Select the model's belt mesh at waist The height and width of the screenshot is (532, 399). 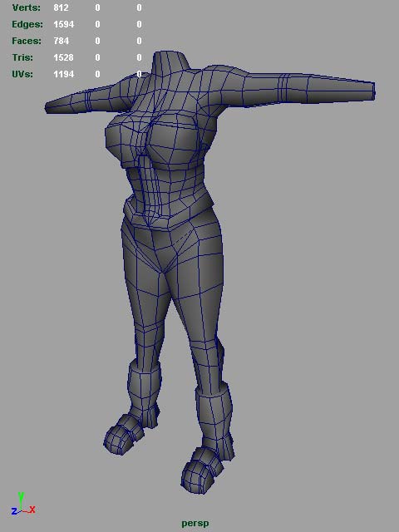click(x=169, y=213)
